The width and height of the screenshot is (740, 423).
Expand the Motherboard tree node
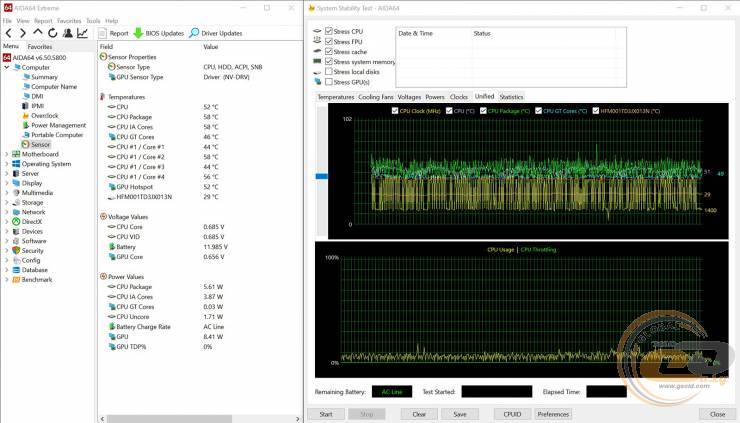[7, 154]
